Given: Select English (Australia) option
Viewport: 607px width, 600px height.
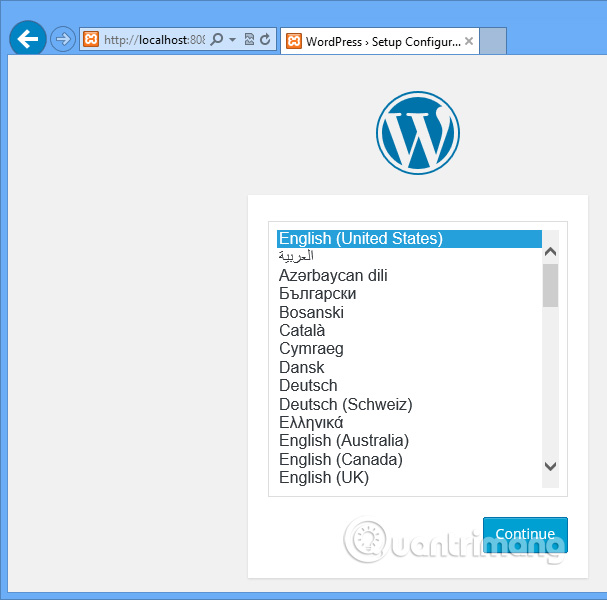Looking at the screenshot, I should click(x=409, y=441).
